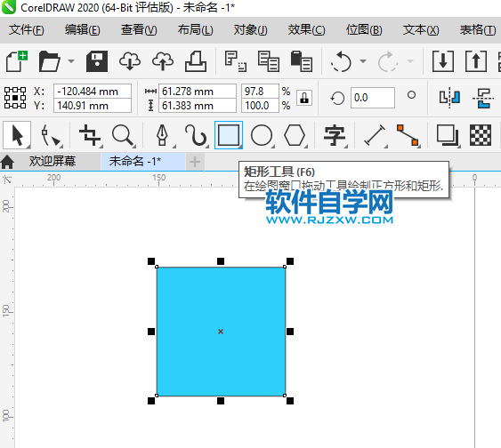
Task: Click the cloud download icon
Action: pyautogui.click(x=130, y=61)
